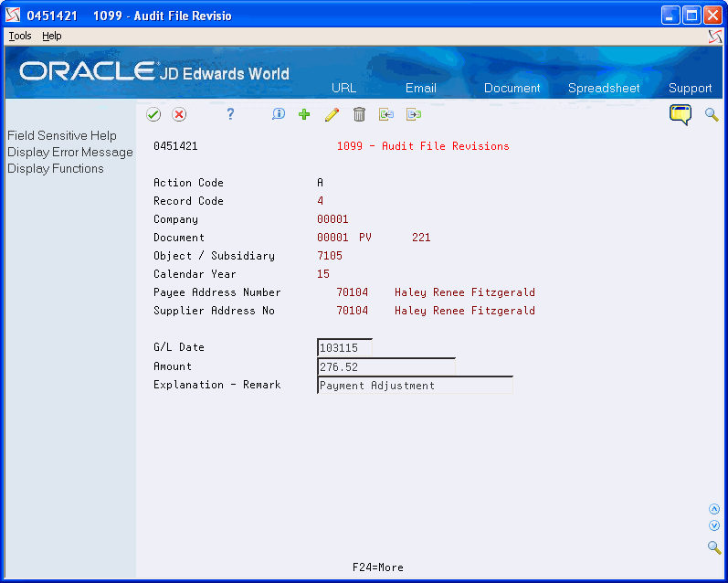Click the F24=More function key text
The width and height of the screenshot is (728, 583).
[x=378, y=567]
